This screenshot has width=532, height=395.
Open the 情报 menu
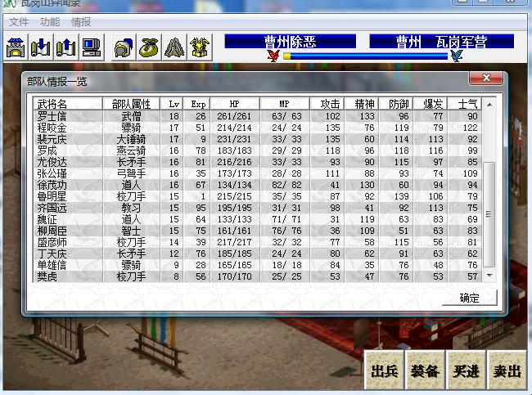click(x=81, y=22)
